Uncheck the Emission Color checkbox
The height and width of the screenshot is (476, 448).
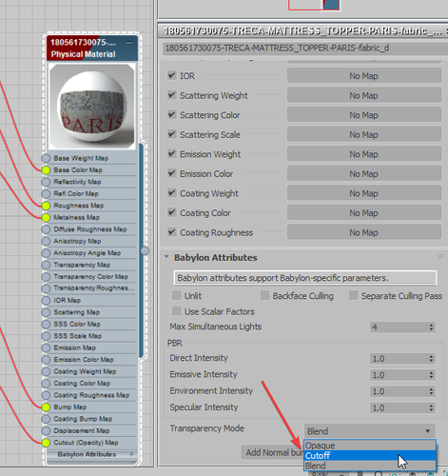click(x=172, y=173)
